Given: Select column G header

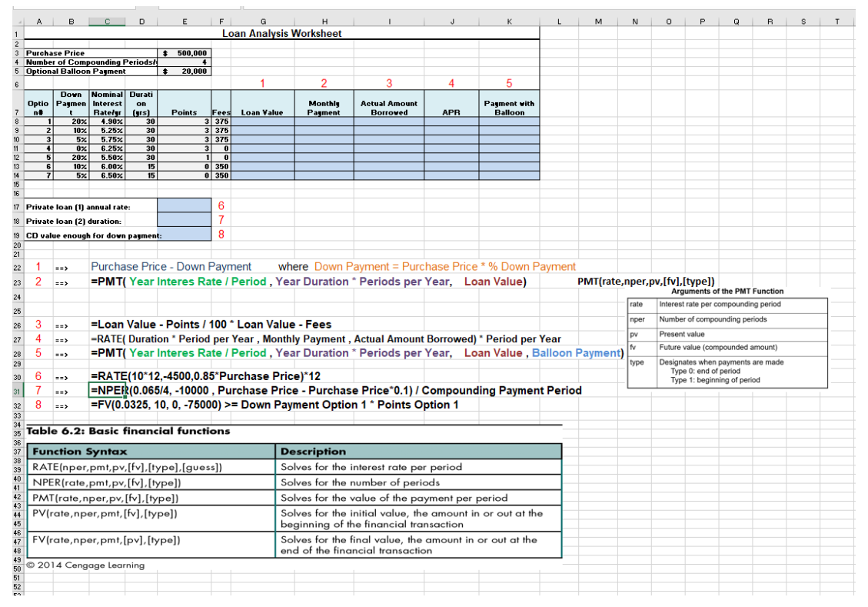Looking at the screenshot, I should 263,22.
